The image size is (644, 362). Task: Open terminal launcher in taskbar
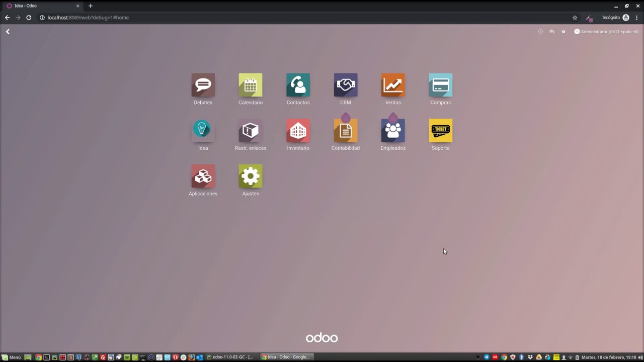46,357
